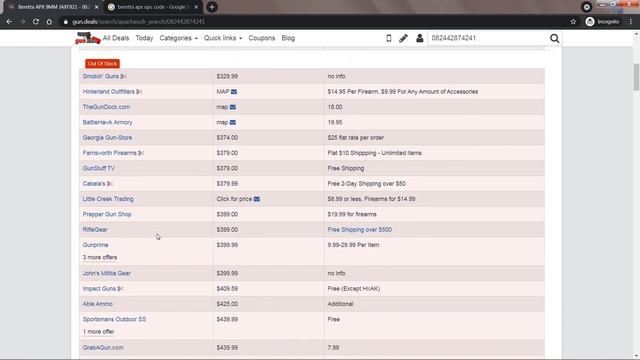Click the page vertical scrollbar thumb
Image resolution: width=640 pixels, height=360 pixels.
(x=636, y=77)
